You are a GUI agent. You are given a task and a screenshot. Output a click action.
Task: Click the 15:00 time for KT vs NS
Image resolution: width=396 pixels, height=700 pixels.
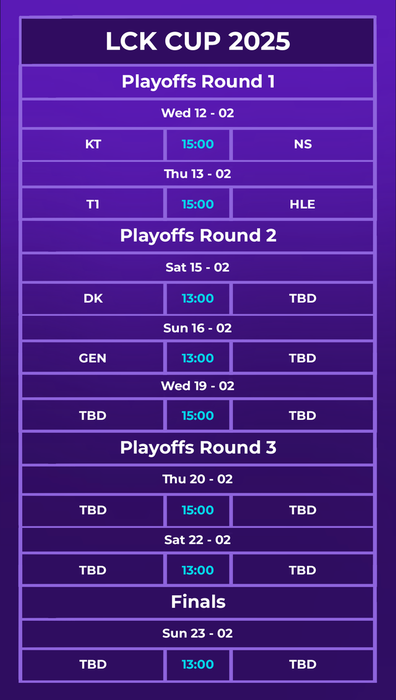pyautogui.click(x=198, y=145)
